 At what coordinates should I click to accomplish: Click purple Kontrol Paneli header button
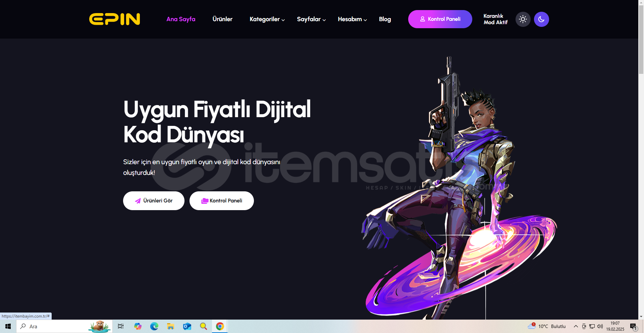click(440, 19)
